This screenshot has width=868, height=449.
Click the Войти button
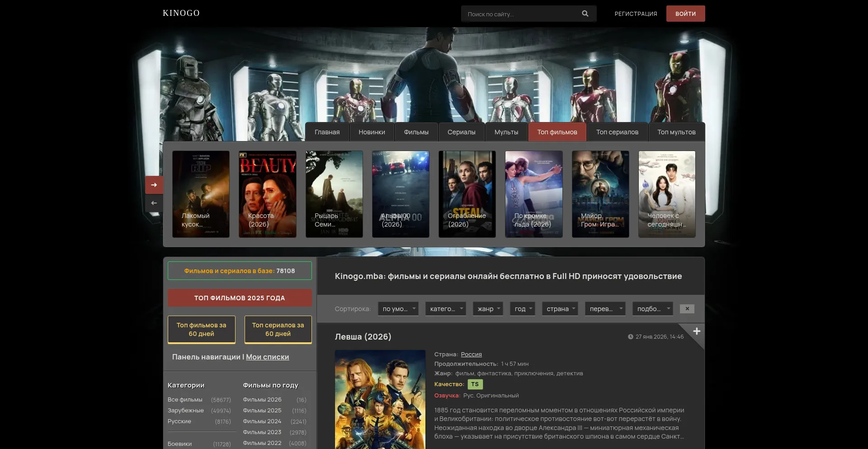pos(686,14)
